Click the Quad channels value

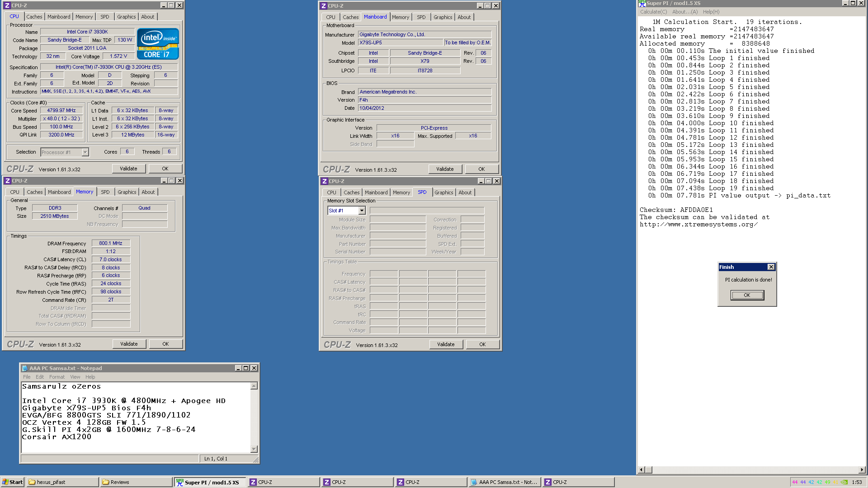(145, 208)
